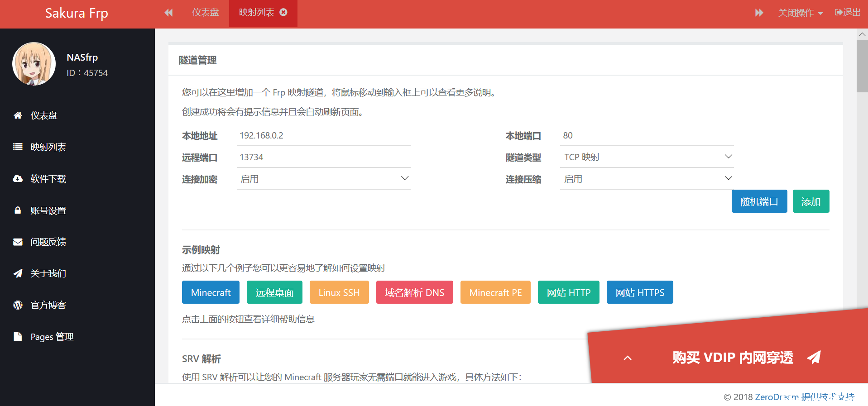This screenshot has height=406, width=868.
Task: Open the 连接加密 dropdown
Action: (x=323, y=179)
